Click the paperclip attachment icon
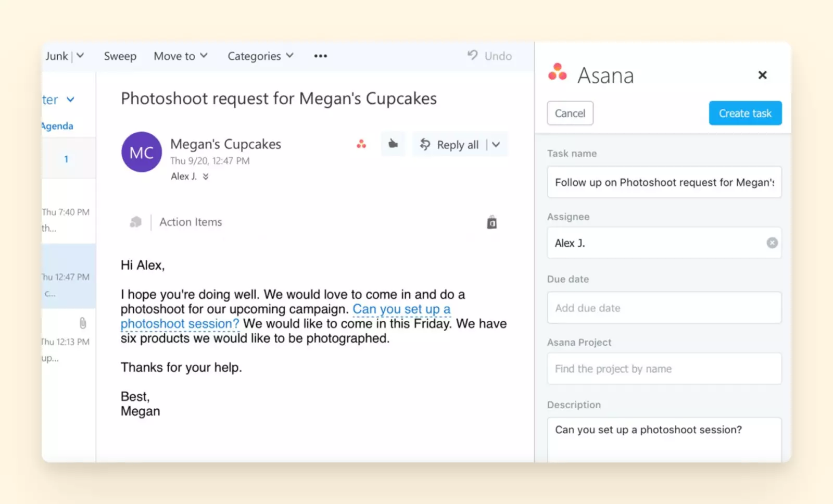Image resolution: width=833 pixels, height=504 pixels. [x=83, y=323]
